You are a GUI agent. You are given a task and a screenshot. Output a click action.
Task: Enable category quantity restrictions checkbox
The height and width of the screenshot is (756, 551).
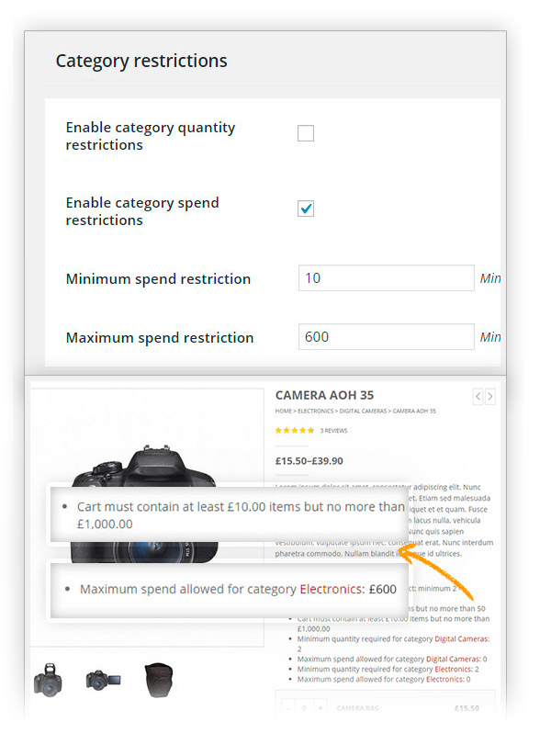pos(306,134)
